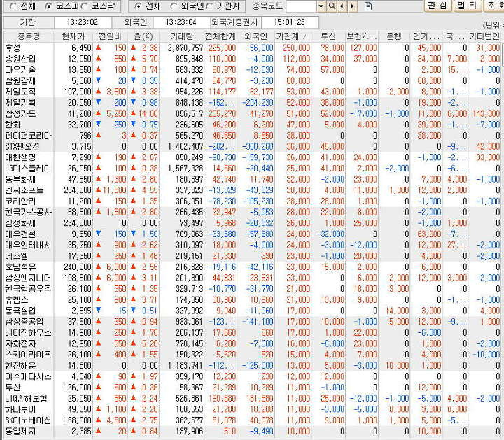Select the 대우건설 stock row name
The image size is (504, 440).
(x=20, y=234)
